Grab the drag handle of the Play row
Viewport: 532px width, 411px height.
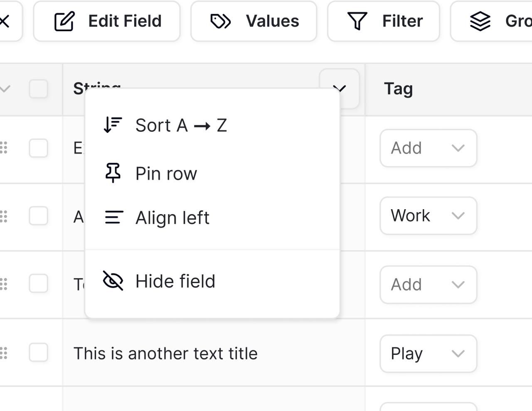click(4, 353)
